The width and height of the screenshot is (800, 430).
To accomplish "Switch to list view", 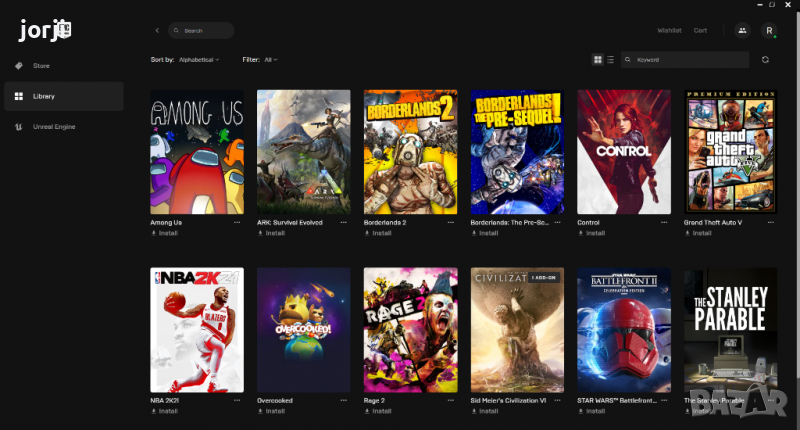I will tap(610, 60).
